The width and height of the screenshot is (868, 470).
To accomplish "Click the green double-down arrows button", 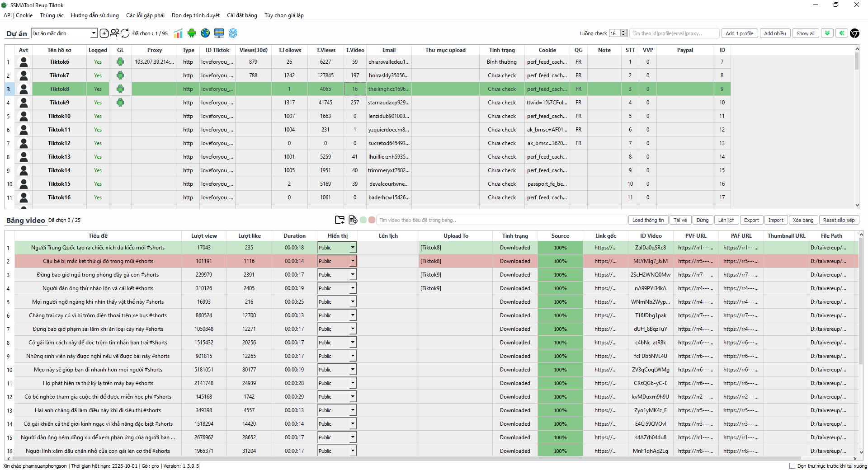I will click(827, 33).
